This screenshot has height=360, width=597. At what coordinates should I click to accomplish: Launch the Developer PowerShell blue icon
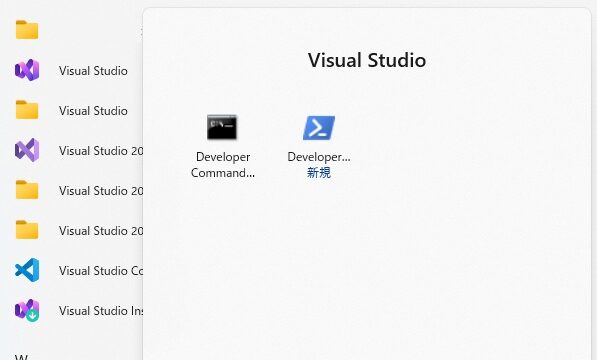pyautogui.click(x=319, y=128)
